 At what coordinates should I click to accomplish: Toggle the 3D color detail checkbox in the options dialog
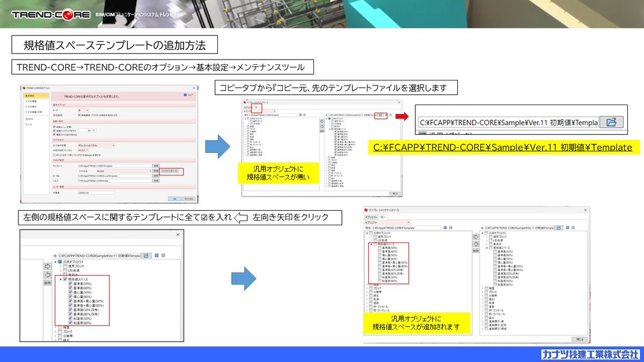click(79, 115)
